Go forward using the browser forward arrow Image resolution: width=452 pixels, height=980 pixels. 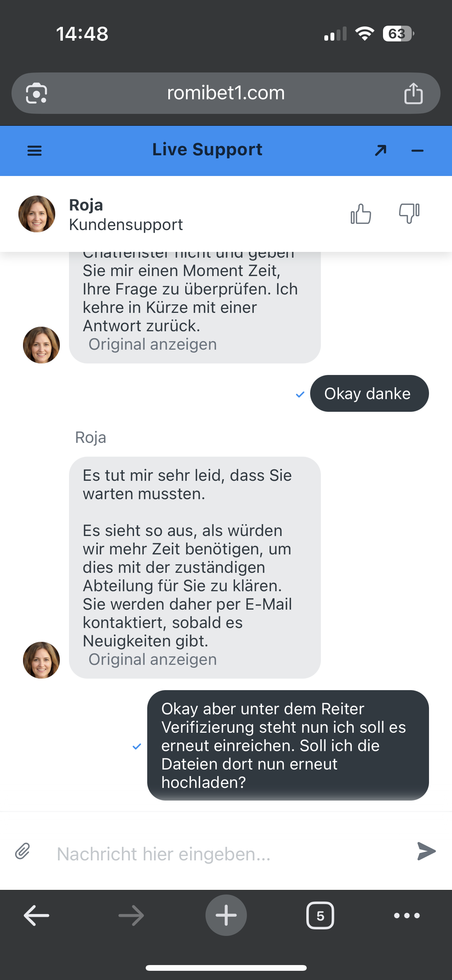(131, 915)
